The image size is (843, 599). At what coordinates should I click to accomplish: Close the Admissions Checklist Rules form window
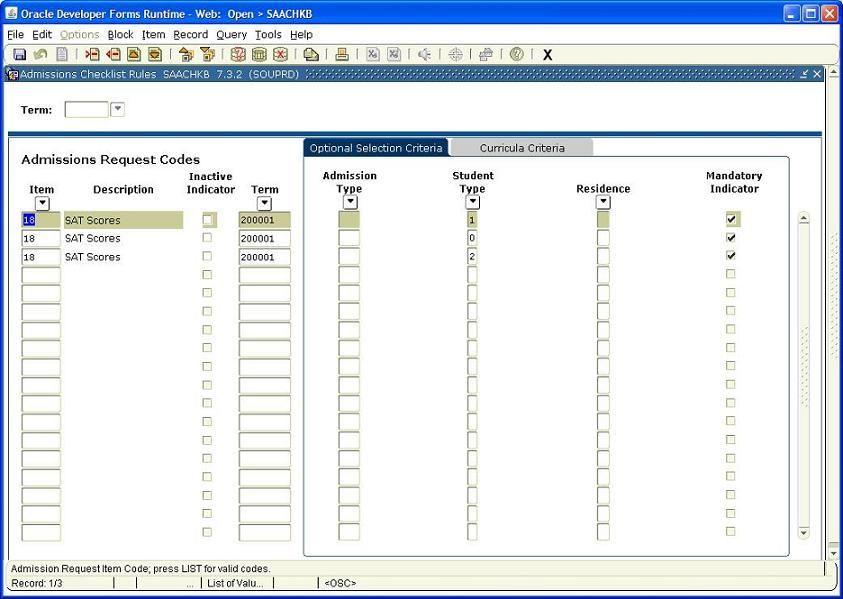[817, 74]
